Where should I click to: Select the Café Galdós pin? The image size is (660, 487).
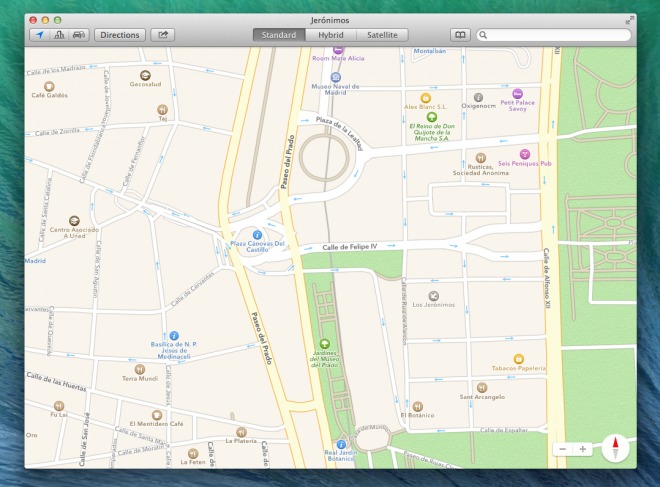(x=49, y=87)
